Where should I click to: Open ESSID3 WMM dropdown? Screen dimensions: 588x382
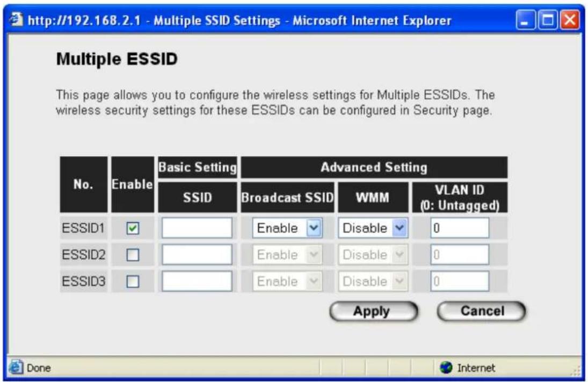coord(373,281)
